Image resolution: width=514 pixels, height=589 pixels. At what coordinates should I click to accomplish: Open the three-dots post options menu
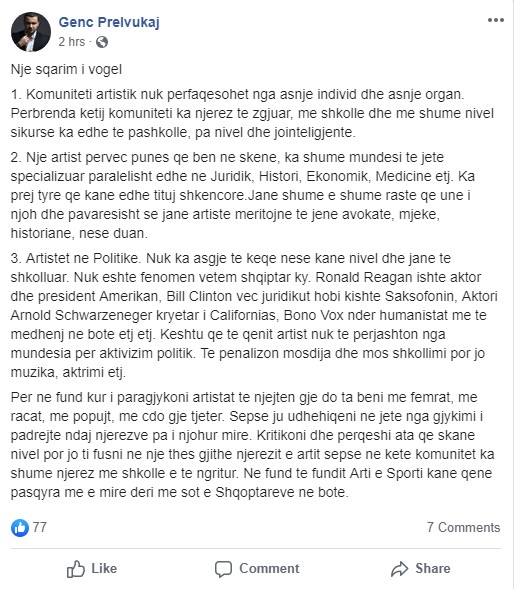coord(496,20)
